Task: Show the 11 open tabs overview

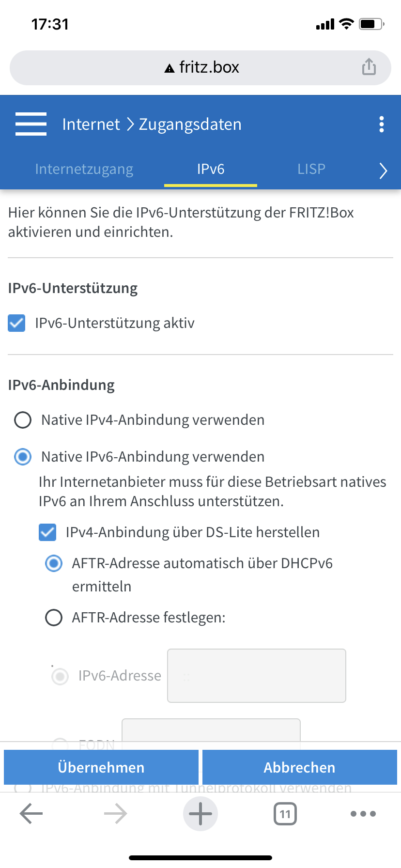Action: (285, 814)
